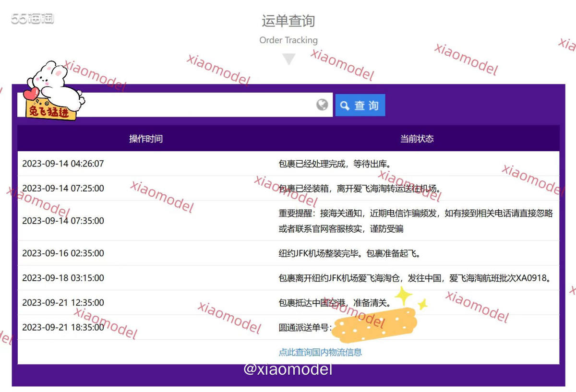Select status 包裹已经装箱，离开爱飞海淘转运送往机场
The height and width of the screenshot is (392, 576).
click(360, 189)
